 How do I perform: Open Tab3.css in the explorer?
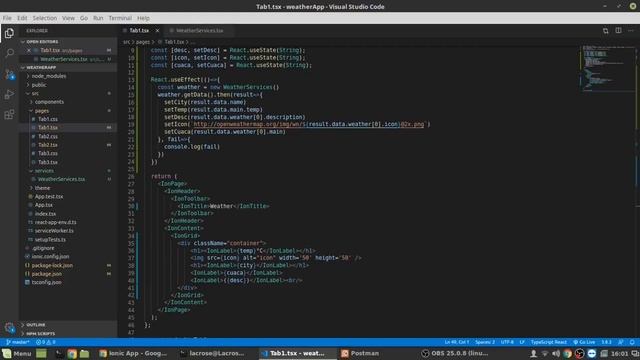(48, 153)
